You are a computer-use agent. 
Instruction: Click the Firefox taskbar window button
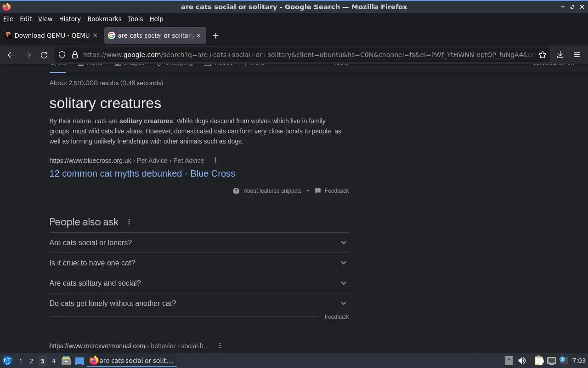(132, 361)
